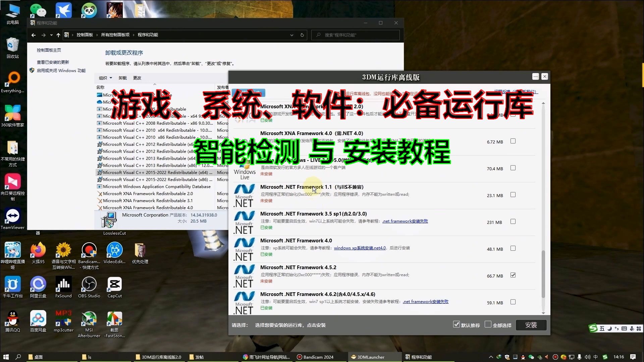The height and width of the screenshot is (362, 644).
Task: Switch to the Bandicam 2024 taskbar window
Action: (315, 357)
